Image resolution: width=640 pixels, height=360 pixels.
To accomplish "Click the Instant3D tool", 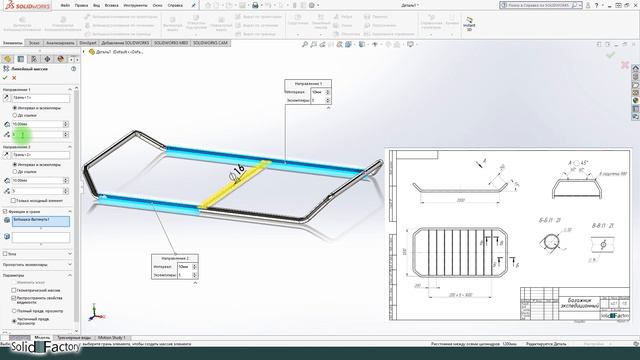I will tap(469, 24).
